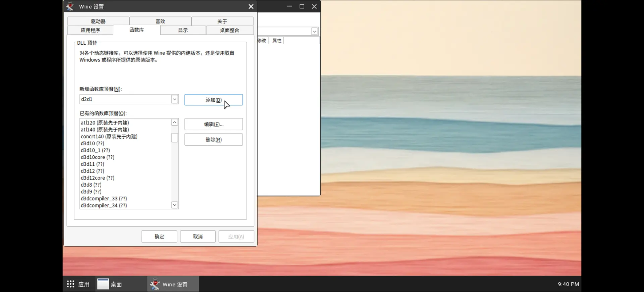The height and width of the screenshot is (292, 644).
Task: Switch to the 驱动器 tab
Action: (98, 21)
